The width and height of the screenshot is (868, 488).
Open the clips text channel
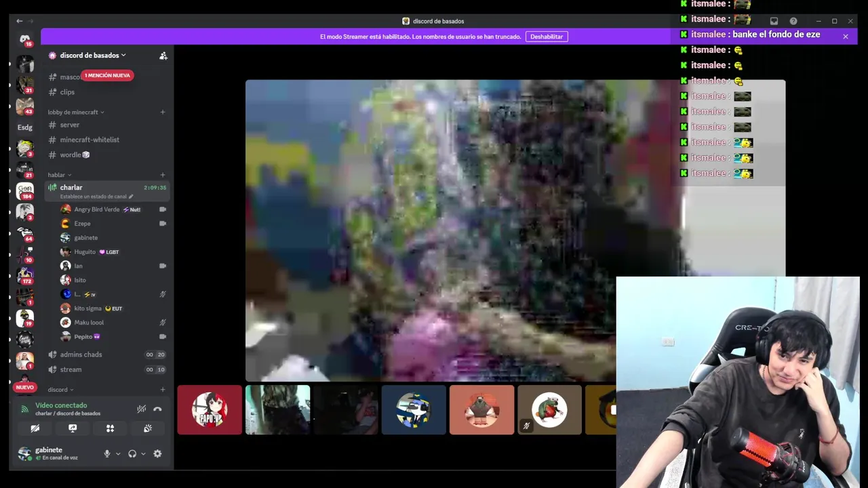point(106,92)
